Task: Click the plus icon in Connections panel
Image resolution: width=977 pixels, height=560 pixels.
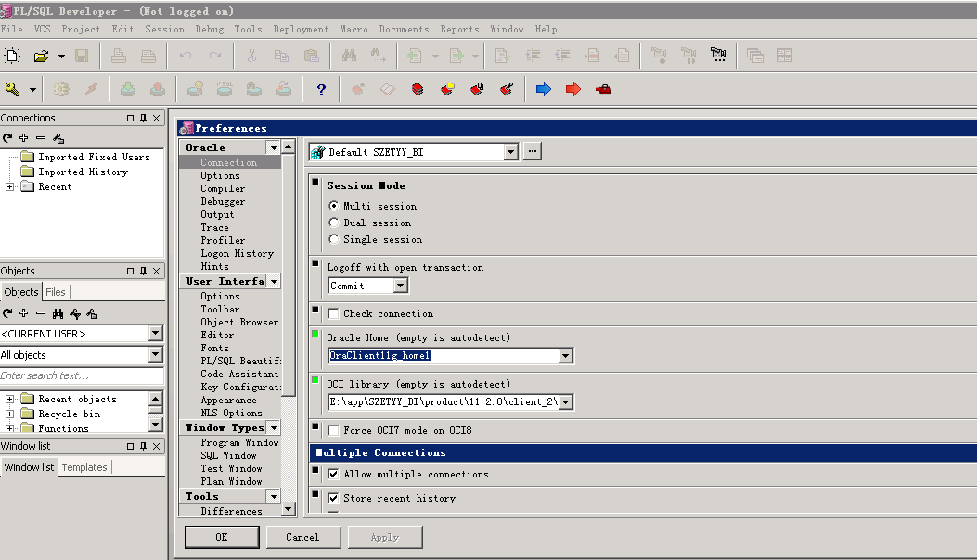Action: (24, 137)
